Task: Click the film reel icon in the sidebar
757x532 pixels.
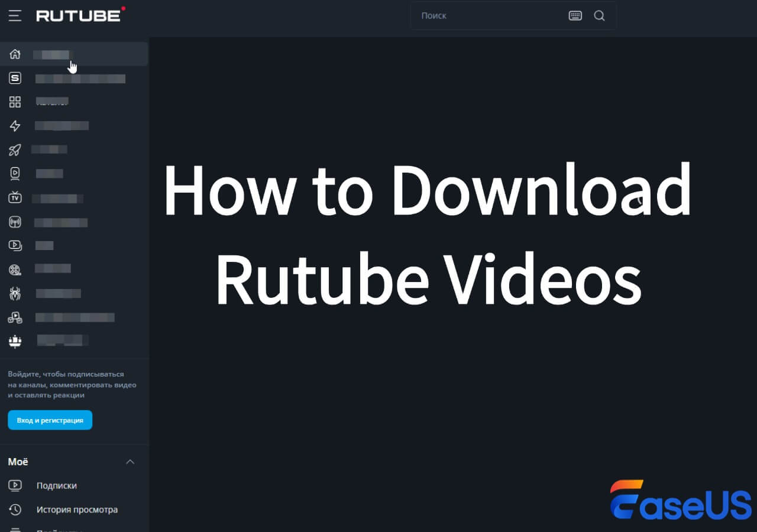Action: point(15,270)
